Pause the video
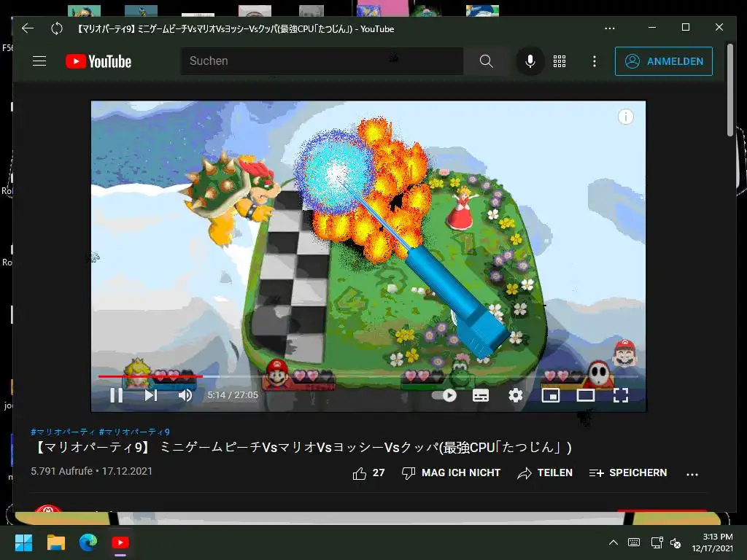Viewport: 747px width, 560px height. pyautogui.click(x=116, y=395)
